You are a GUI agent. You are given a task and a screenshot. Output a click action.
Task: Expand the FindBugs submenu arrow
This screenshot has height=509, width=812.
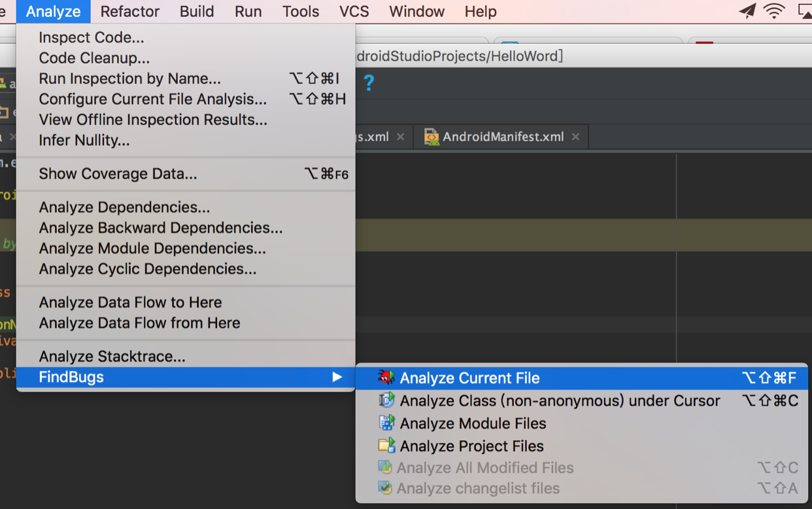click(x=337, y=377)
